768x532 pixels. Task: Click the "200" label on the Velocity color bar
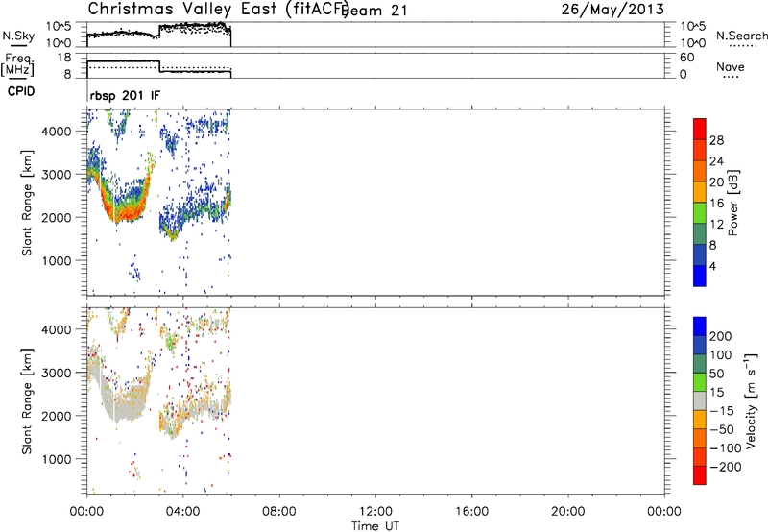[x=721, y=336]
